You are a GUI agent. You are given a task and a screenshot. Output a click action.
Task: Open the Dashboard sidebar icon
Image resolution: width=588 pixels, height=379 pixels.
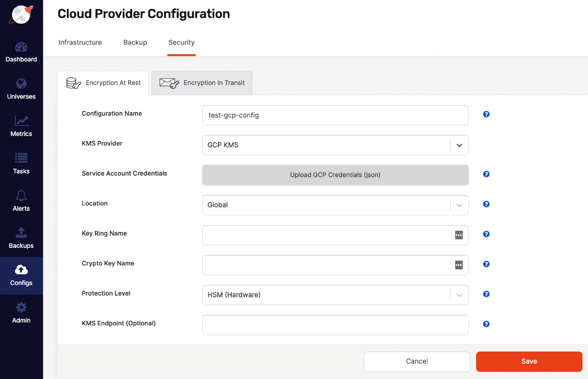(21, 48)
